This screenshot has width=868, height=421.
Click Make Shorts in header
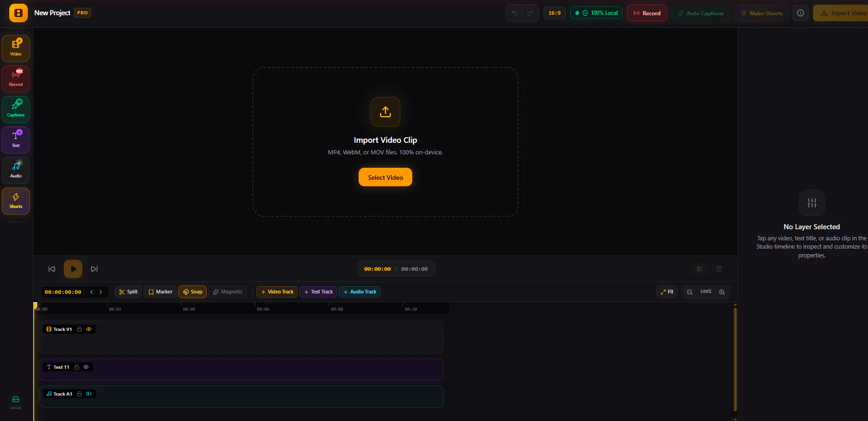tap(761, 13)
